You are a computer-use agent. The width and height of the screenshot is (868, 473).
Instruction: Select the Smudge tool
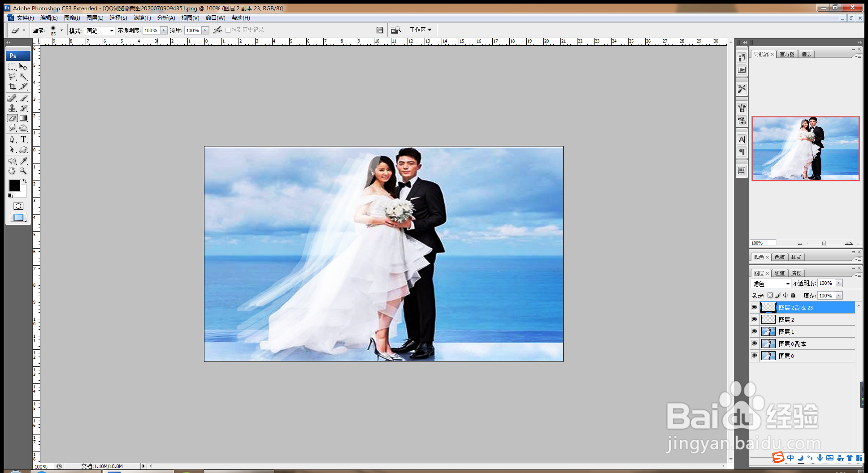[x=13, y=128]
